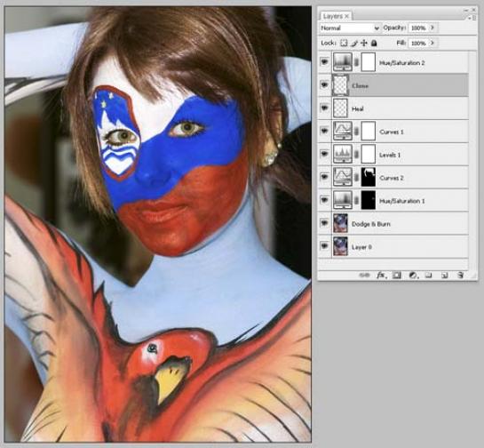Hide the Layer 0 layer
This screenshot has height=448, width=484.
(x=324, y=246)
